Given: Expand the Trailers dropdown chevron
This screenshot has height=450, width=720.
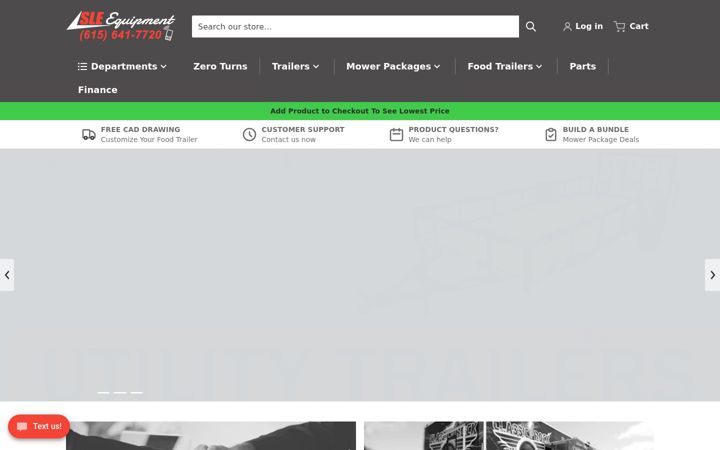Looking at the screenshot, I should (316, 67).
